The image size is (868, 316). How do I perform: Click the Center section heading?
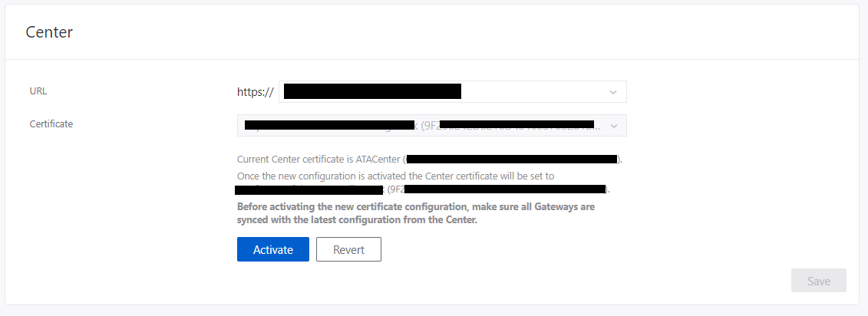[49, 32]
